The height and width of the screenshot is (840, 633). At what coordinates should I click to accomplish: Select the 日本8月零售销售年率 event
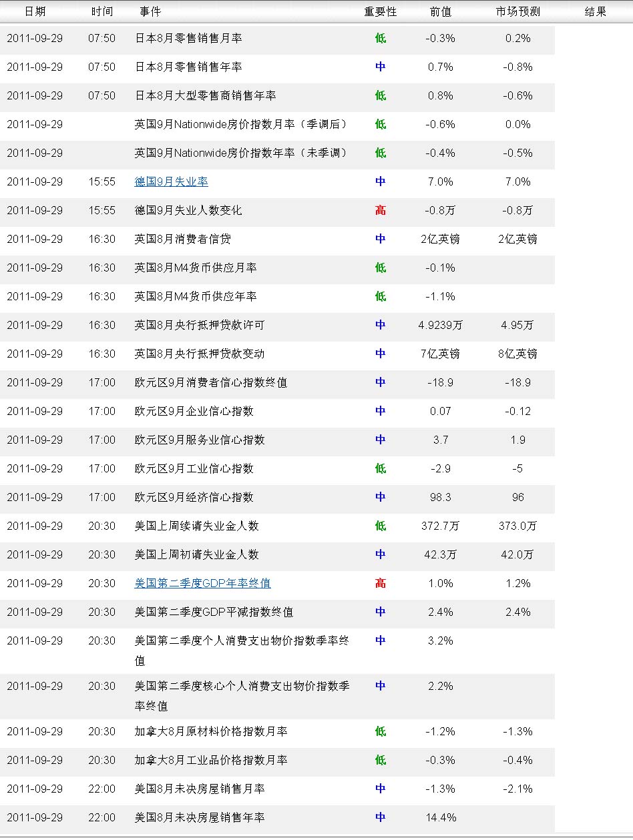pyautogui.click(x=188, y=67)
